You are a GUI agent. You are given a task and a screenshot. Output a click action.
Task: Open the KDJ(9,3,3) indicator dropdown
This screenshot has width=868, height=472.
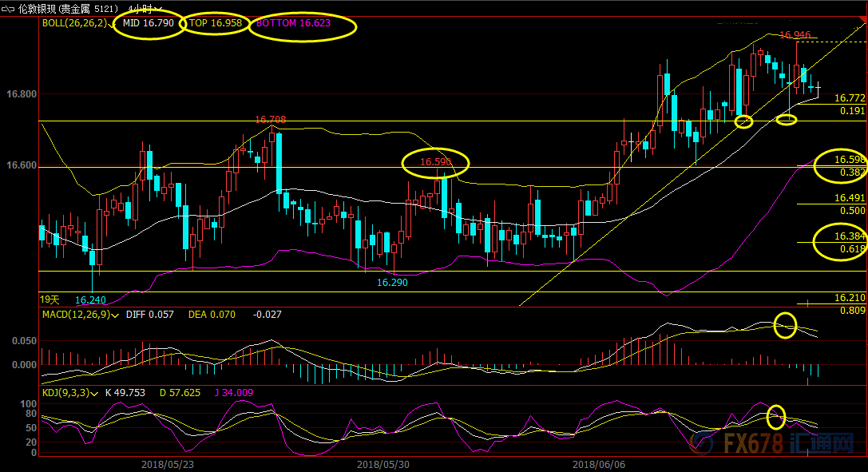coord(95,394)
